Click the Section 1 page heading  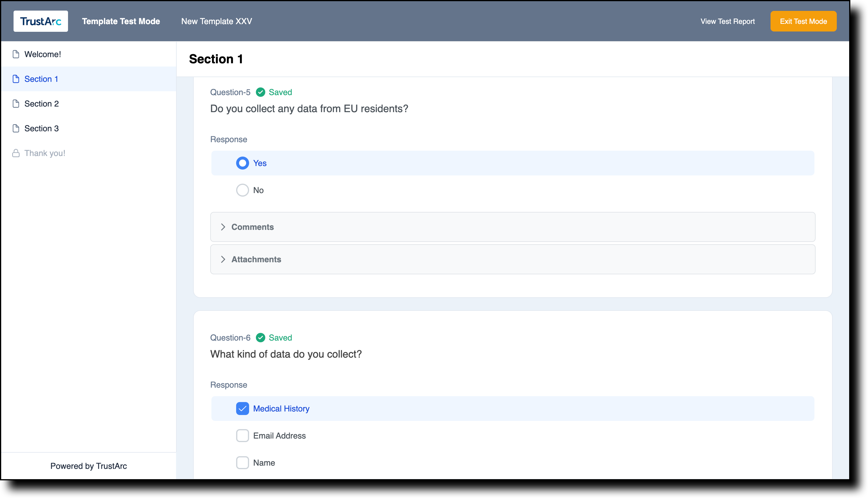coord(216,59)
